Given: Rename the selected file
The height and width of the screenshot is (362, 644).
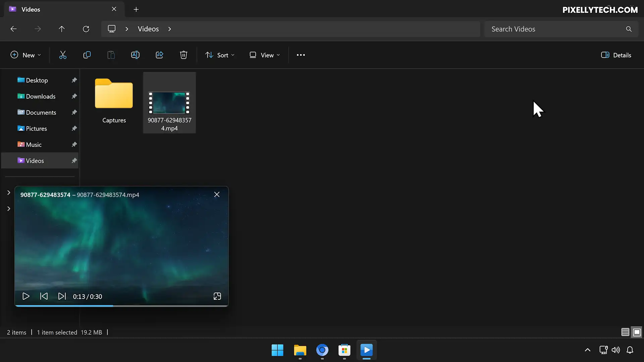Looking at the screenshot, I should point(135,55).
